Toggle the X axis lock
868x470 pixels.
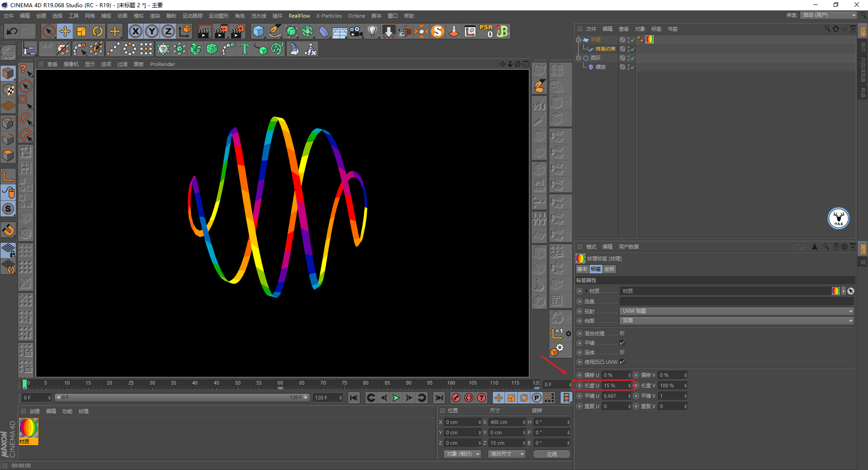(136, 31)
